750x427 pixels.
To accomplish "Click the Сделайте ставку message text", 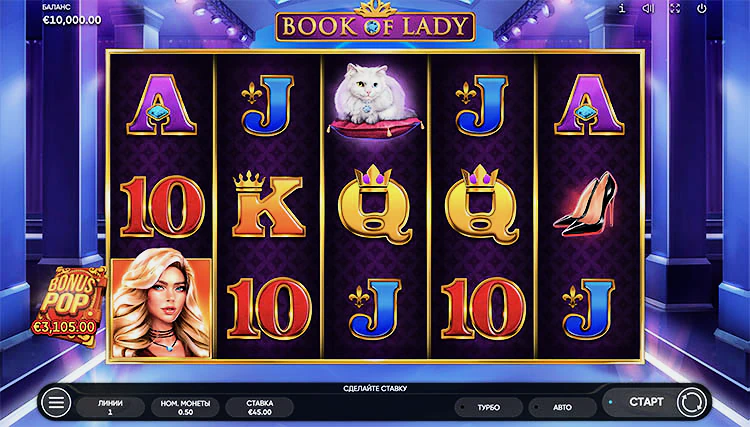I will (x=375, y=388).
